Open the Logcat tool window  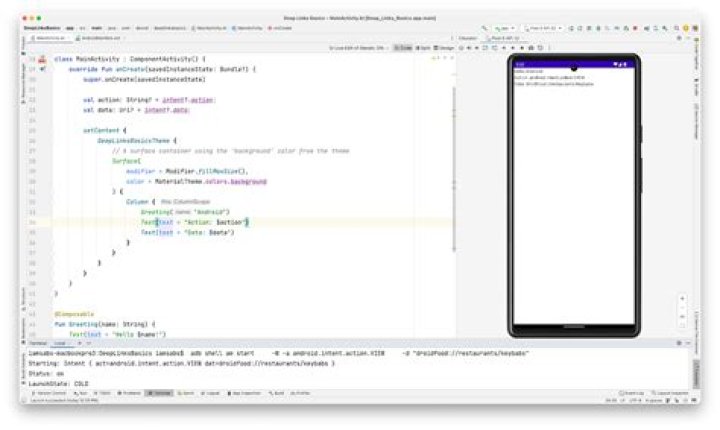click(x=211, y=393)
